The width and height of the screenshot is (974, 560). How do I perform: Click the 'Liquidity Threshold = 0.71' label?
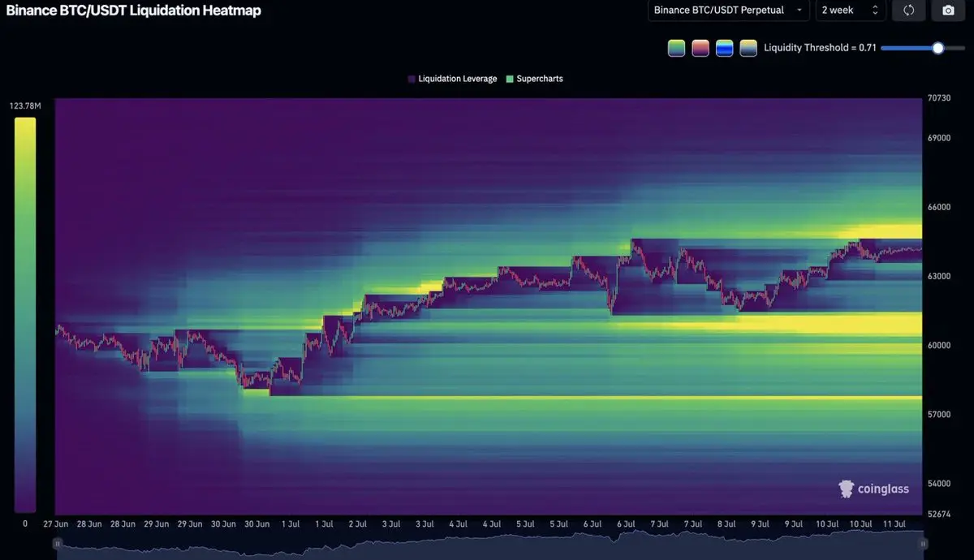[x=820, y=48]
